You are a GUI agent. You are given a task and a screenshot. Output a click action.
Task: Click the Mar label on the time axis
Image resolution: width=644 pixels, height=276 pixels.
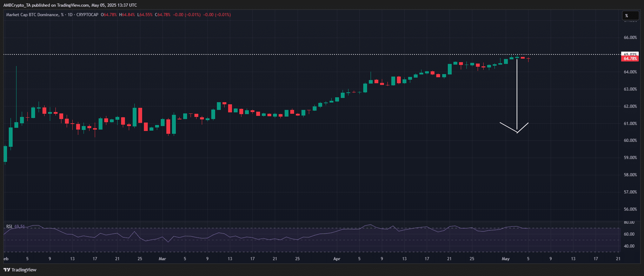pyautogui.click(x=162, y=259)
